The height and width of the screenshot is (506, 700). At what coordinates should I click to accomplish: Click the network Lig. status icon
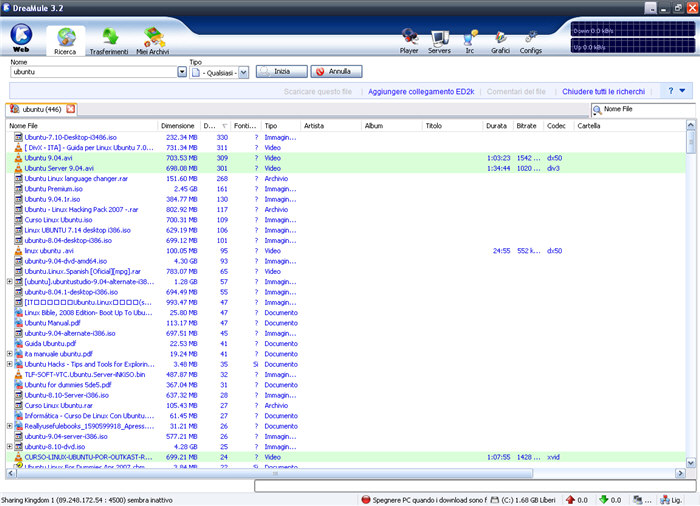coord(665,500)
